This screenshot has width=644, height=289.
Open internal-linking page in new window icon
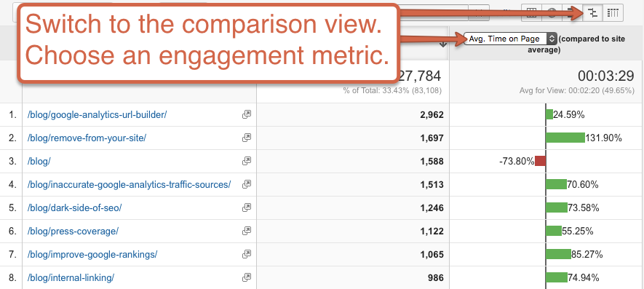(247, 278)
